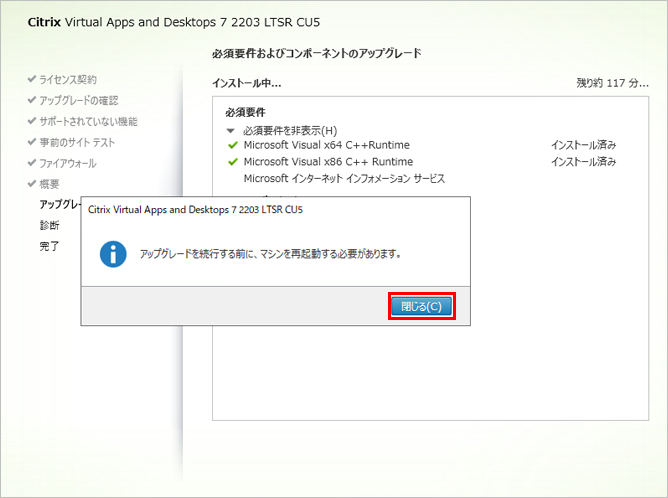Click checkmark icon next to 概要
668x498 pixels.
click(32, 183)
